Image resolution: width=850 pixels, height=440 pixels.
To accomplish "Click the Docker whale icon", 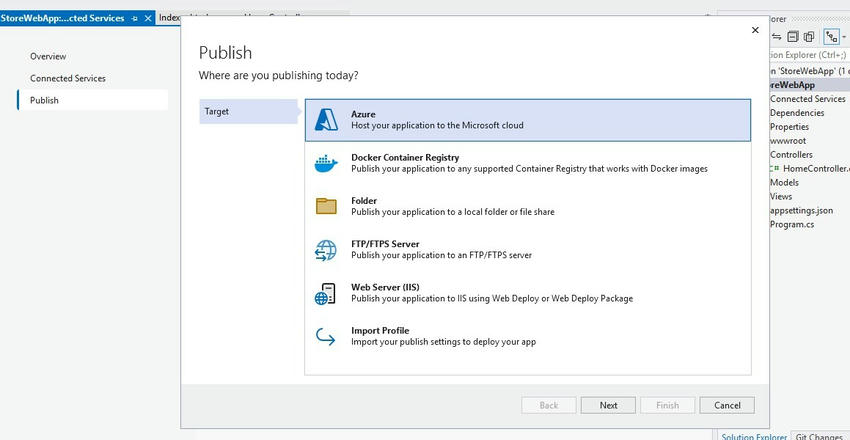I will pos(327,163).
